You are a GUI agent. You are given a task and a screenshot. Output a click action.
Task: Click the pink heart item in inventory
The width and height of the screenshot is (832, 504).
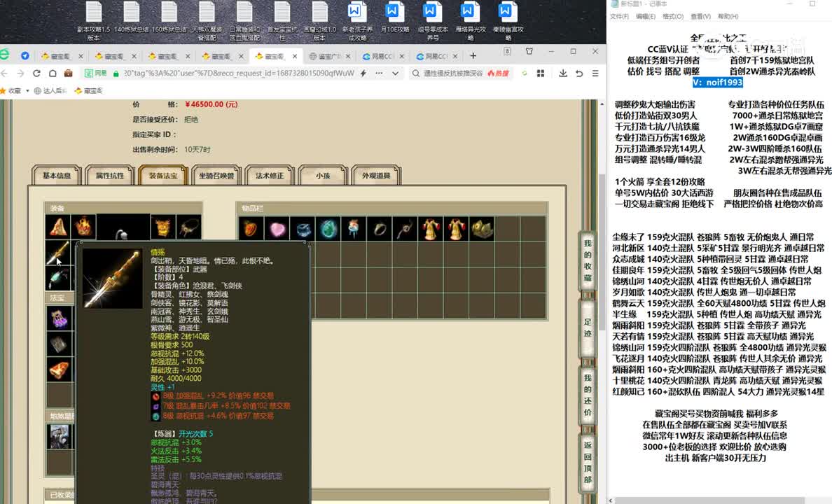click(x=277, y=229)
